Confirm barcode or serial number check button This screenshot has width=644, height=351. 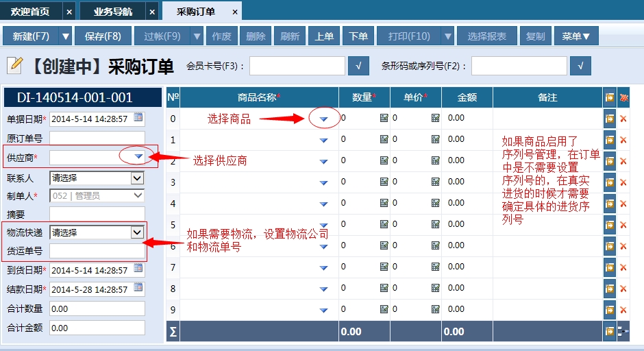(x=580, y=66)
